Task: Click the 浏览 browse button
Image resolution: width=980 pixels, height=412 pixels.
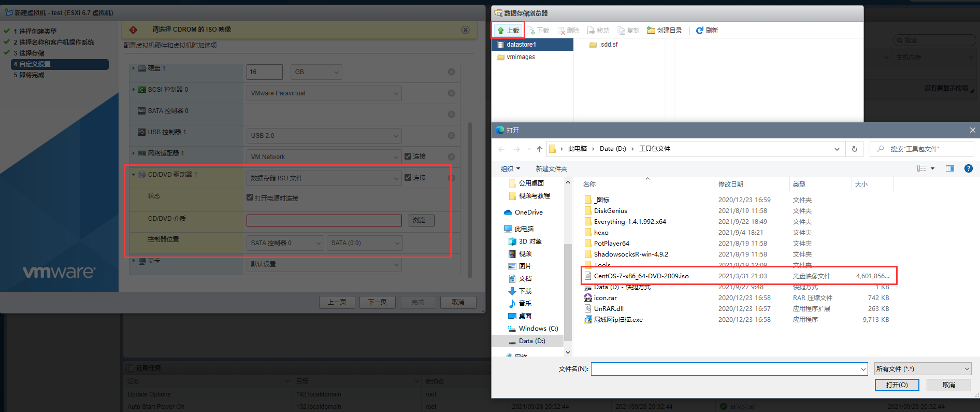Action: coord(421,221)
